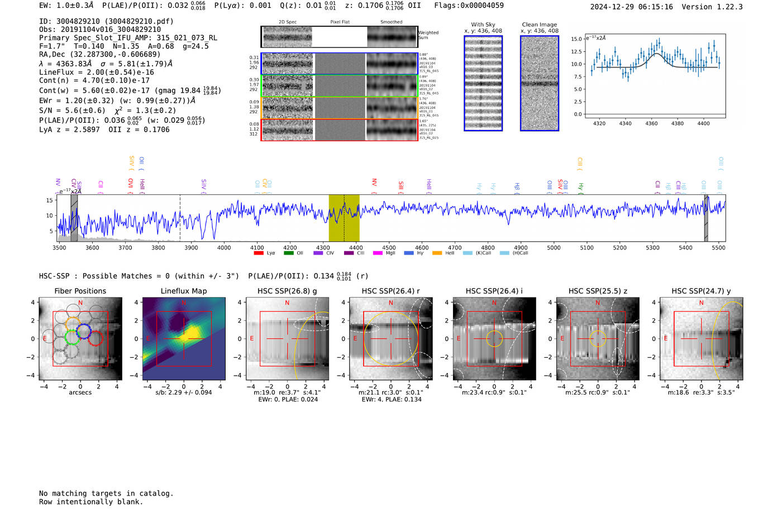
Task: Click the yellow aperture circle in HSC i image
Action: [x=494, y=339]
